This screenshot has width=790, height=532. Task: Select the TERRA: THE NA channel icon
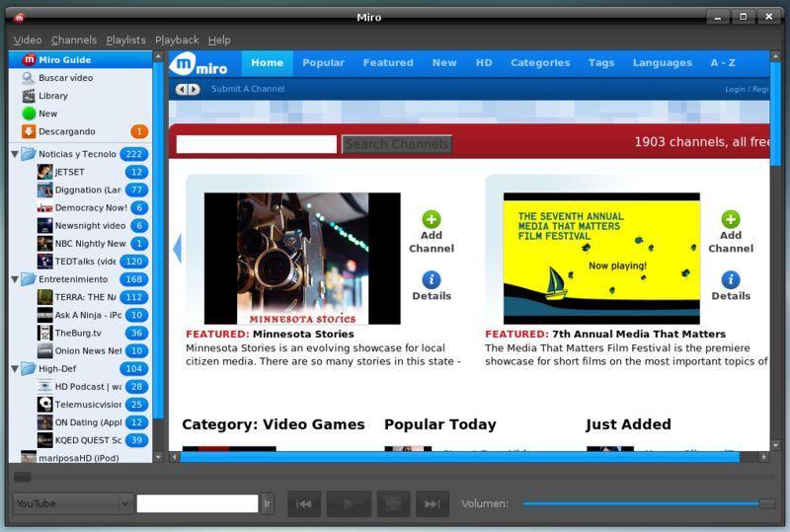[x=44, y=297]
